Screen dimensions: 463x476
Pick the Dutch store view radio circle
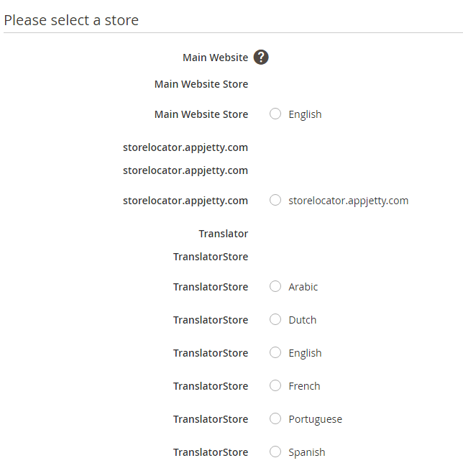point(275,319)
